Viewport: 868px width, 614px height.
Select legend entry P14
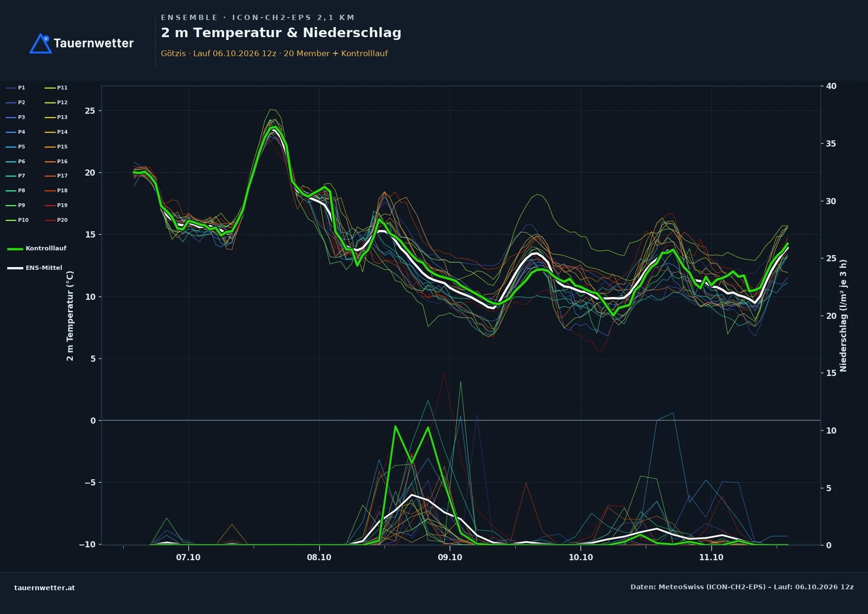[56, 132]
